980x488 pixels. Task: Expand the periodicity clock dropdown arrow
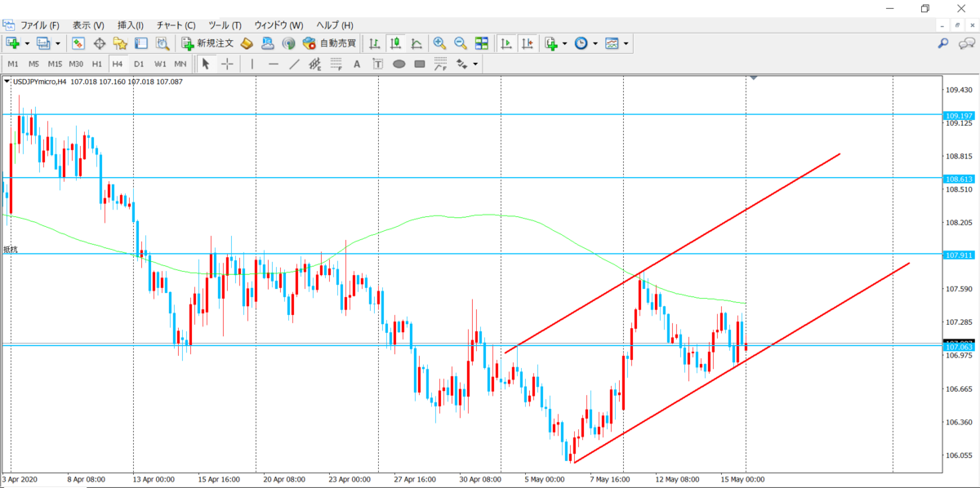click(595, 43)
